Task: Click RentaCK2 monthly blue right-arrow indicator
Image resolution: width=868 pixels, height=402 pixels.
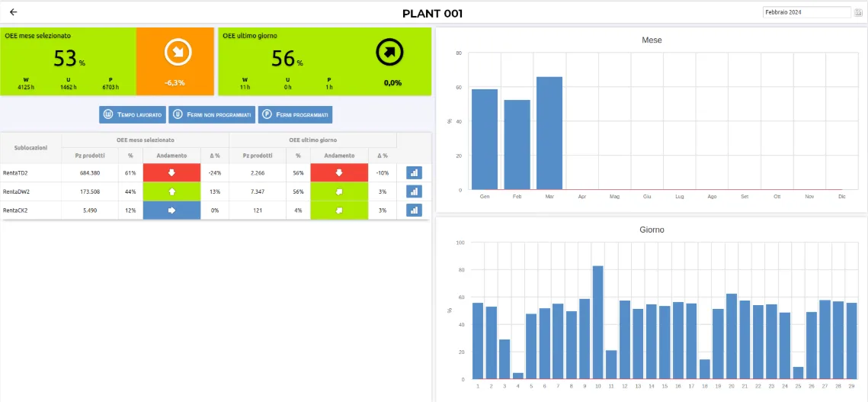Action: coord(171,210)
